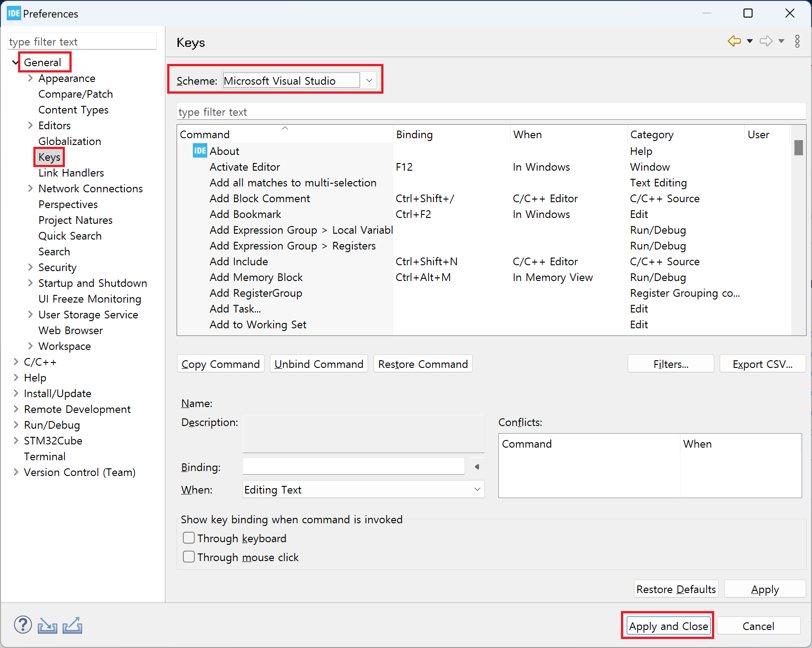
Task: Expand the STM32Cube node
Action: point(16,440)
